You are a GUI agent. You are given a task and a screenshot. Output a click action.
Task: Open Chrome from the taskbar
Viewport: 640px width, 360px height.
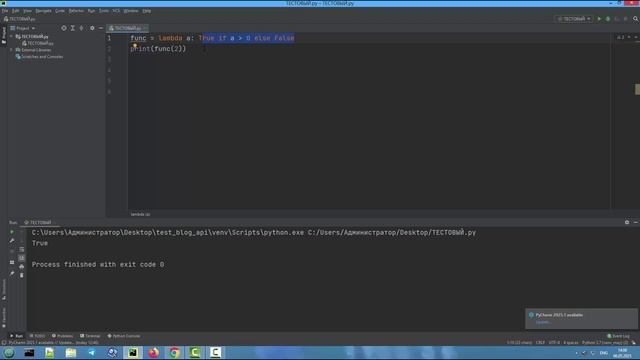click(174, 352)
